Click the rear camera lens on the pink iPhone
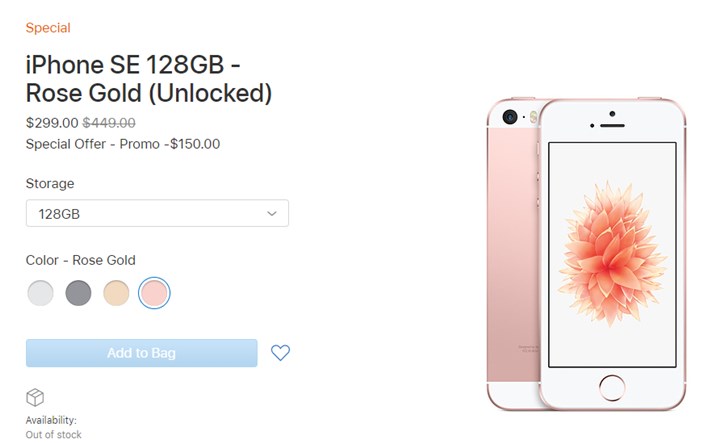728x443 pixels. pyautogui.click(x=509, y=116)
